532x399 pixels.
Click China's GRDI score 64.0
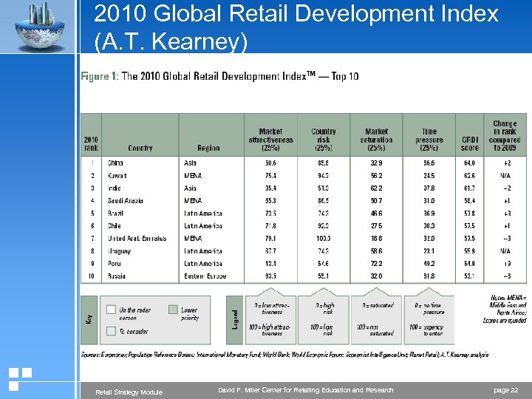[469, 163]
